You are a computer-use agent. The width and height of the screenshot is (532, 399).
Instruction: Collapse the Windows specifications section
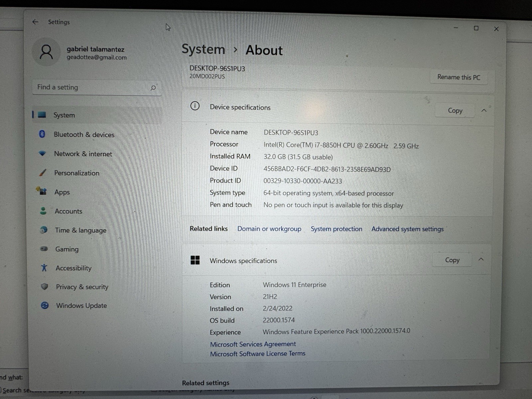click(481, 259)
